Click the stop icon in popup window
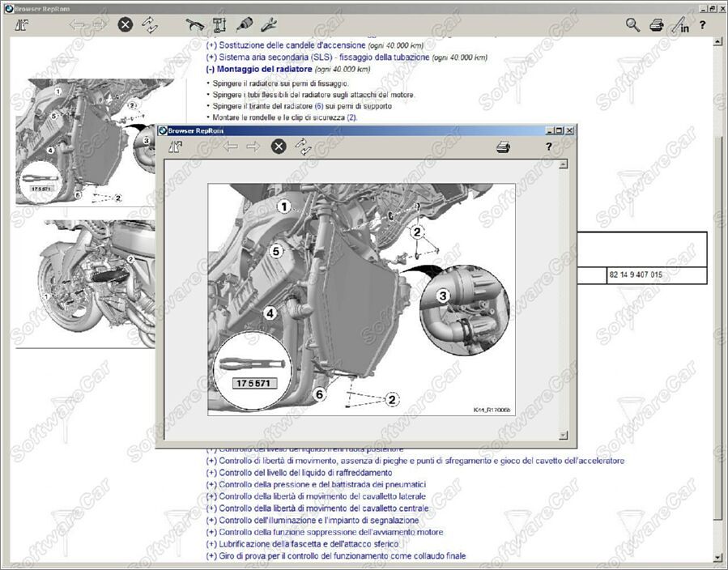The image size is (728, 570). [x=278, y=147]
